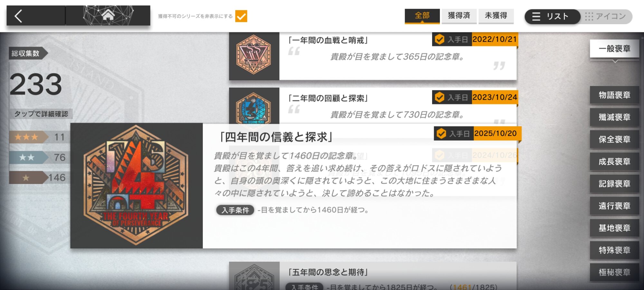Image resolution: width=644 pixels, height=290 pixels.
Task: Return to the home screen via house icon
Action: (x=108, y=15)
